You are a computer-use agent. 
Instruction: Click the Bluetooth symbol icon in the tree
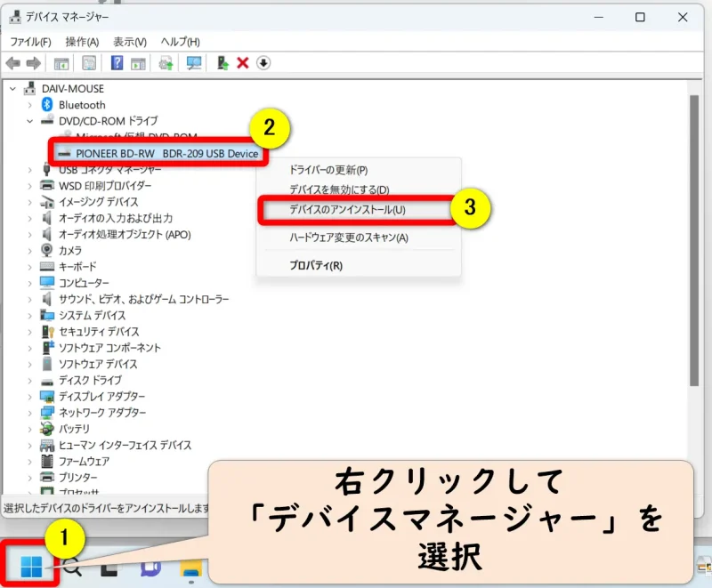point(47,105)
